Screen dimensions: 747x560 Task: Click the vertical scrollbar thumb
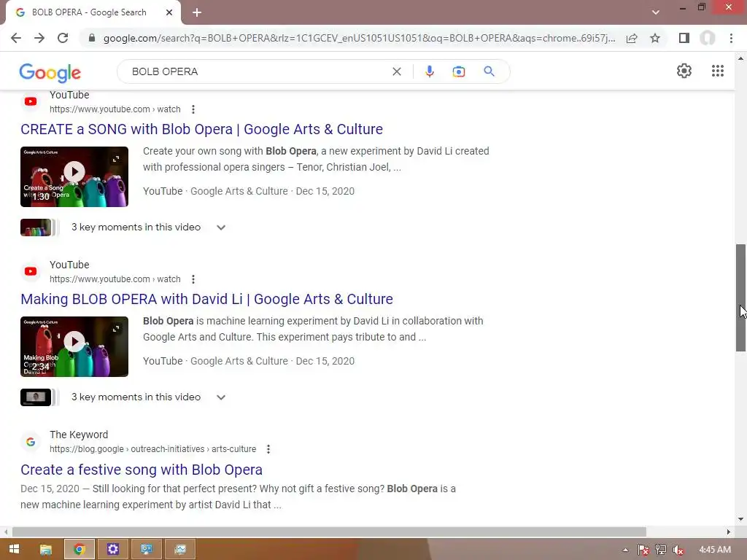click(740, 298)
